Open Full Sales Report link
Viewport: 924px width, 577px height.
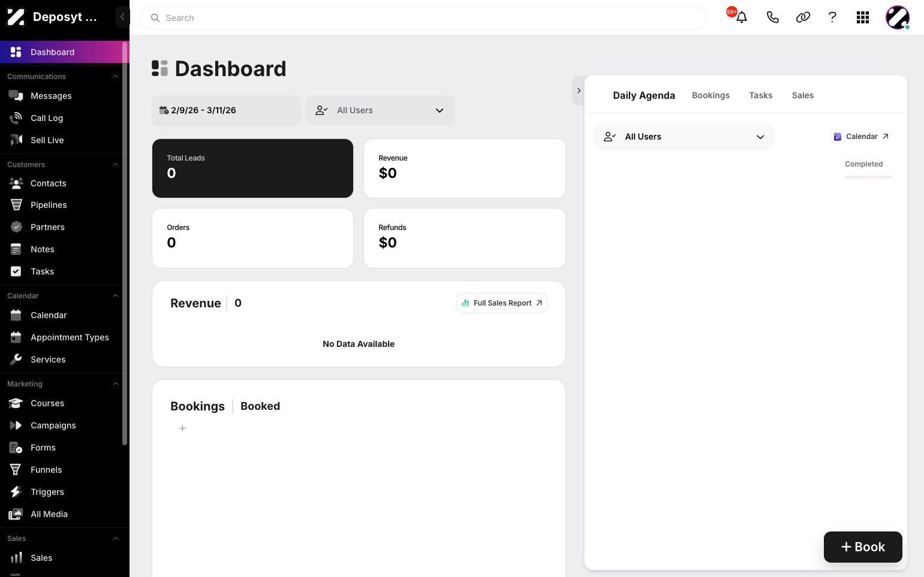pyautogui.click(x=502, y=303)
